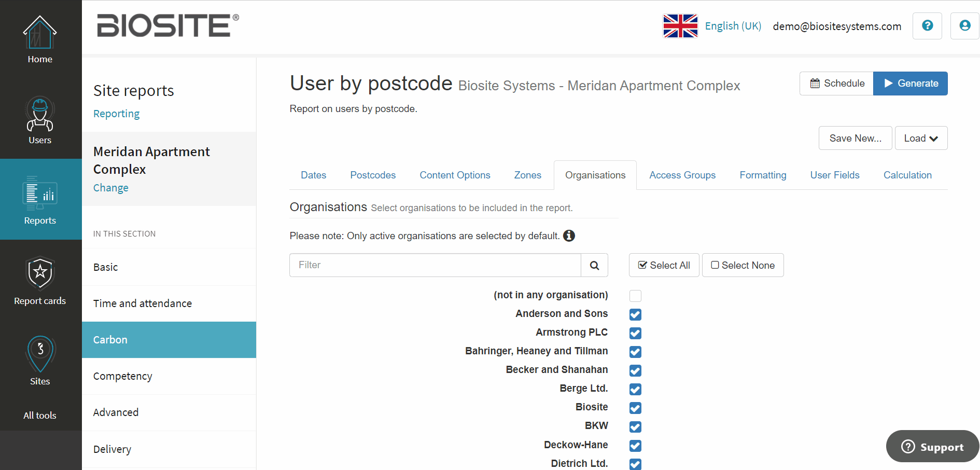Screen dimensions: 980x470
Task: Switch to the Access Groups tab
Action: tap(682, 175)
